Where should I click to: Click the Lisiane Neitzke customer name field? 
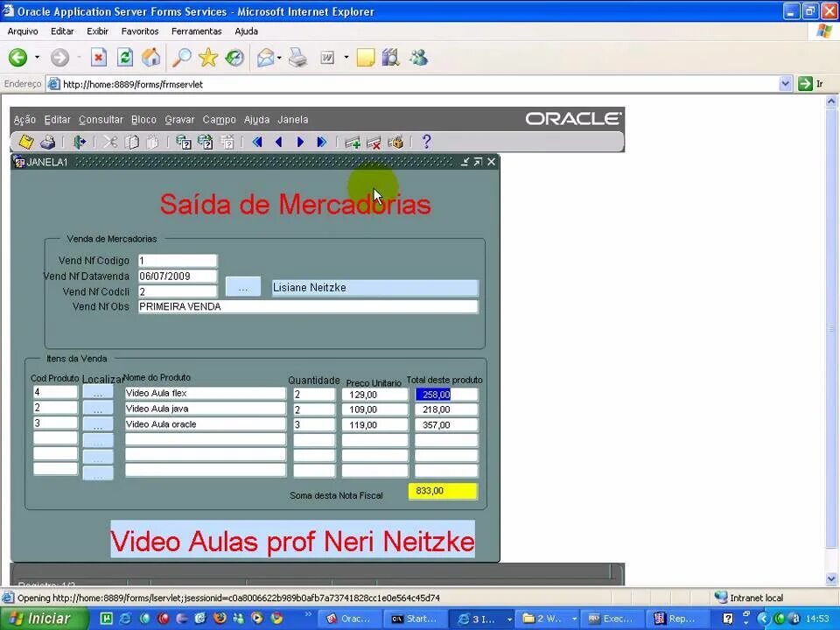(374, 288)
